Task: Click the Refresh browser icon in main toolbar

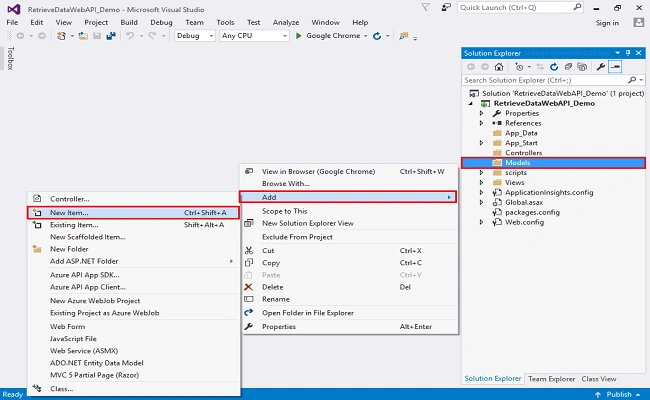Action: (377, 36)
